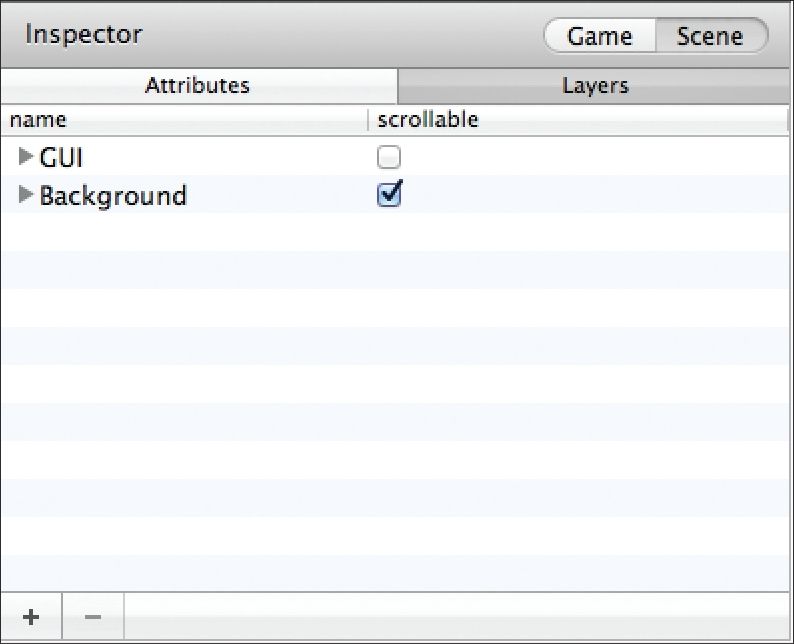
Task: Click the Inspector panel title
Action: (x=84, y=35)
